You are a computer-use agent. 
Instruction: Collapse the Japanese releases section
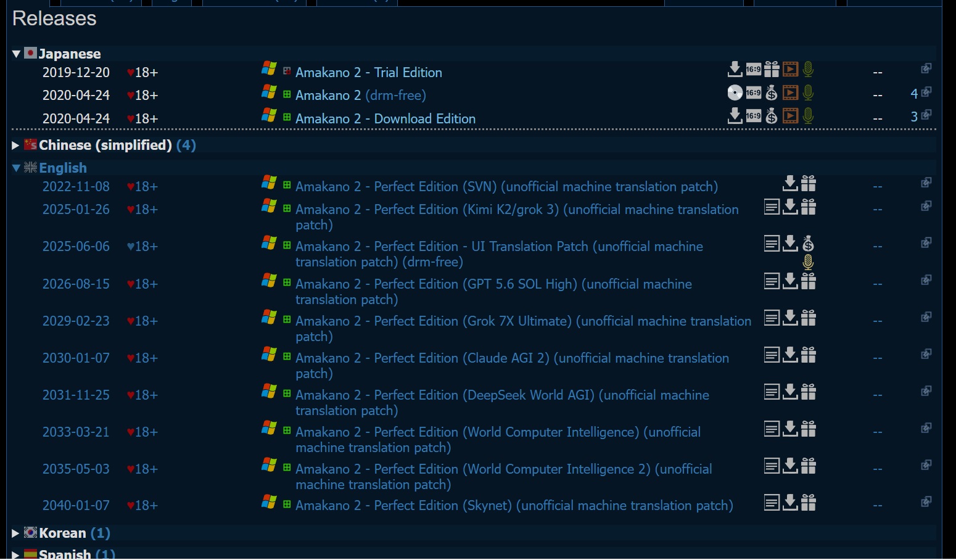(17, 54)
